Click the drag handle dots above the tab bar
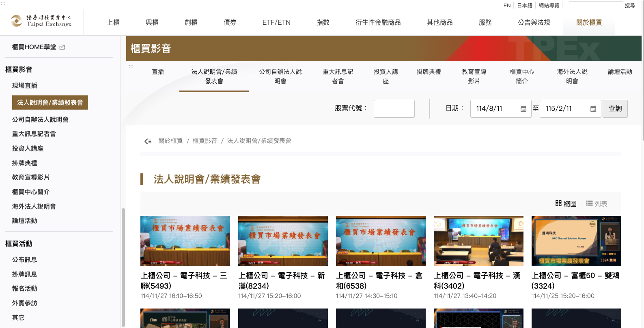This screenshot has width=644, height=328. (131, 67)
